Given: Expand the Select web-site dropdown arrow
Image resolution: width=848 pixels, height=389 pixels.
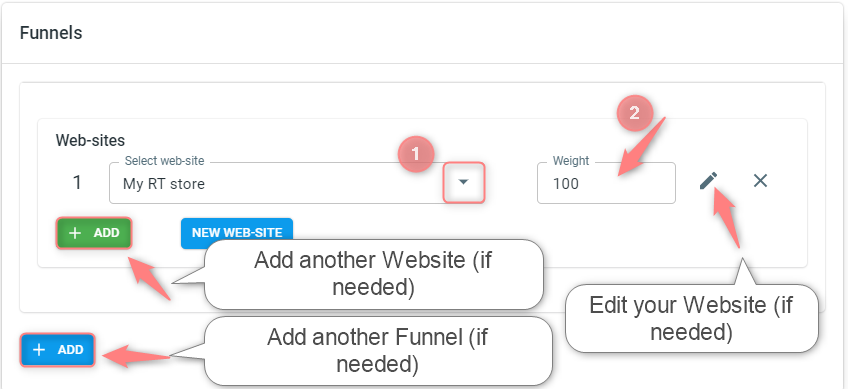Looking at the screenshot, I should (x=463, y=183).
